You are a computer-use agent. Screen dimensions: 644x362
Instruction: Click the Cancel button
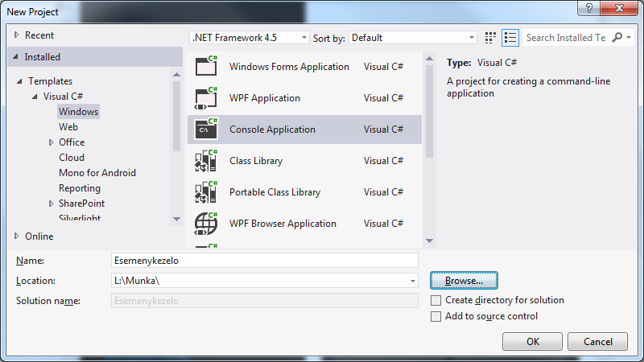point(597,341)
